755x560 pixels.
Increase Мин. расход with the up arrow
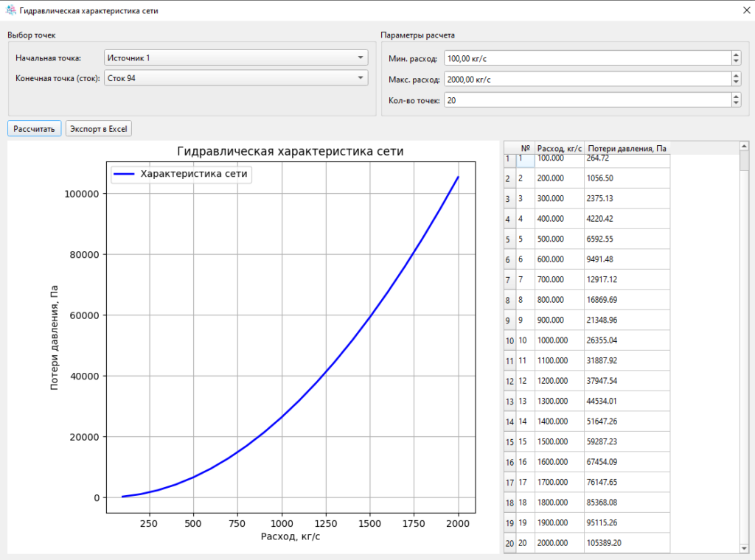point(736,55)
